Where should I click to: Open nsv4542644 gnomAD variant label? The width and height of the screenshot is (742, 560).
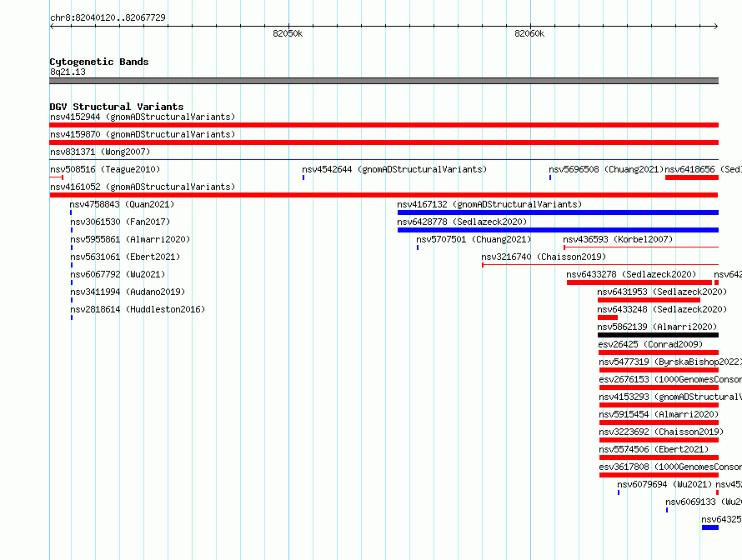pyautogui.click(x=394, y=169)
